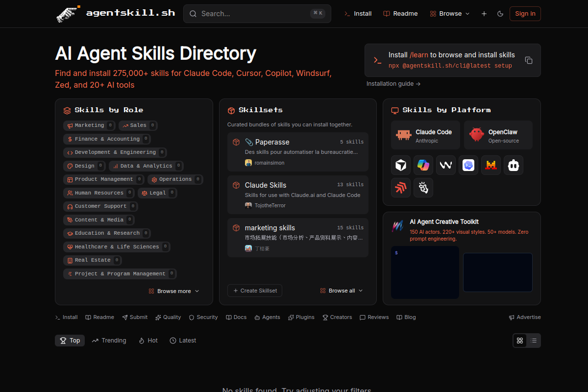Create a new Skillset
This screenshot has width=588, height=392.
tap(255, 291)
